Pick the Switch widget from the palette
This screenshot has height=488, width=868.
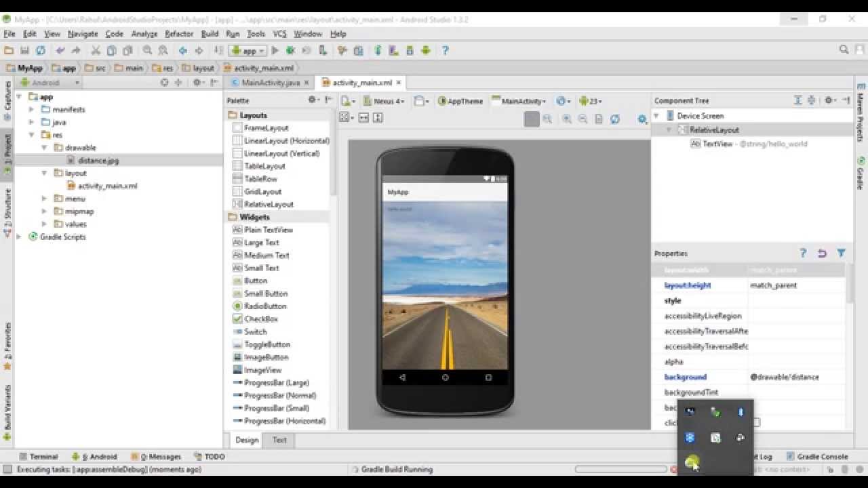pyautogui.click(x=255, y=332)
